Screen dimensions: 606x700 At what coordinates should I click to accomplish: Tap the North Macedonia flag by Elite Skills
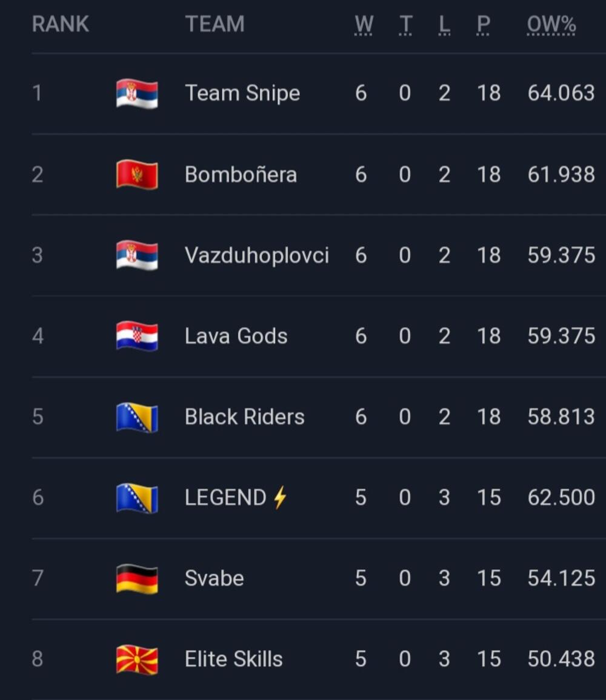137,659
